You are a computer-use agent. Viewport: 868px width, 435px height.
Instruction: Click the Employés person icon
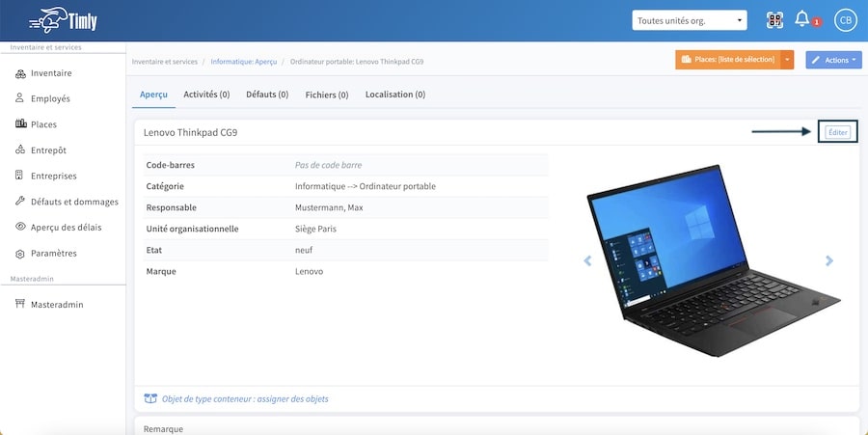[20, 98]
